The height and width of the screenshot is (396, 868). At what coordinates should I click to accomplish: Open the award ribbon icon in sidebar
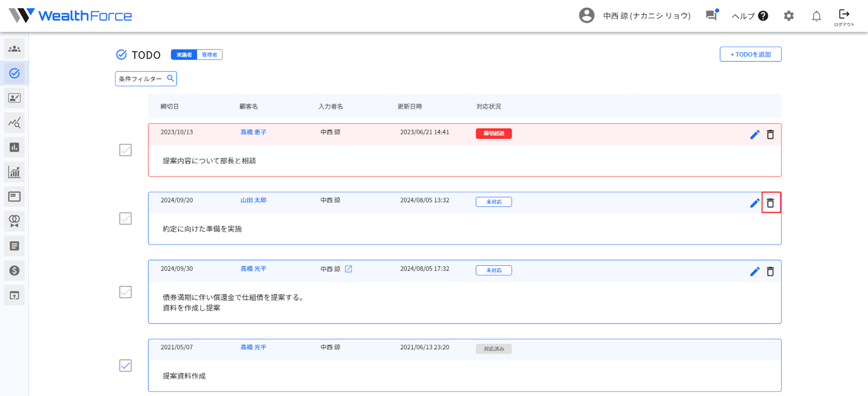click(15, 221)
